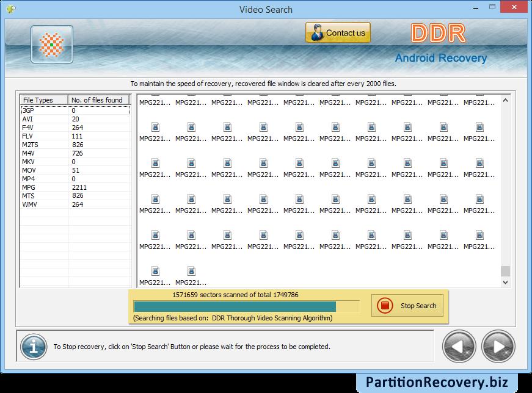Image resolution: width=532 pixels, height=393 pixels.
Task: Select the 3GP file type row
Action: (x=75, y=110)
